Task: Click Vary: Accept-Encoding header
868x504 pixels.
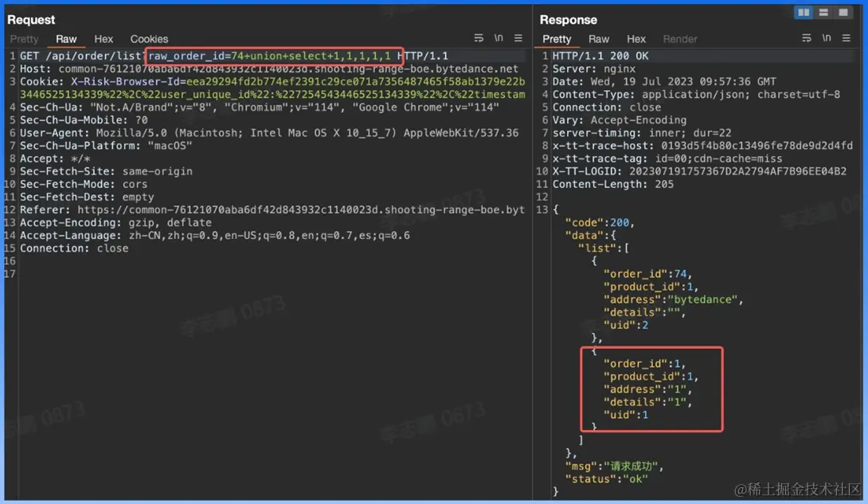Action: point(620,120)
